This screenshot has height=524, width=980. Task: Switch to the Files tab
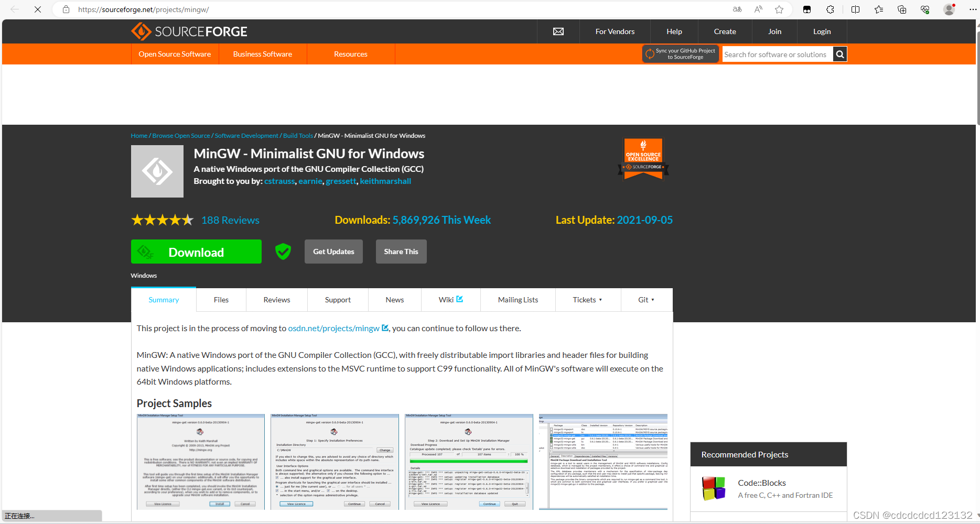pyautogui.click(x=221, y=300)
